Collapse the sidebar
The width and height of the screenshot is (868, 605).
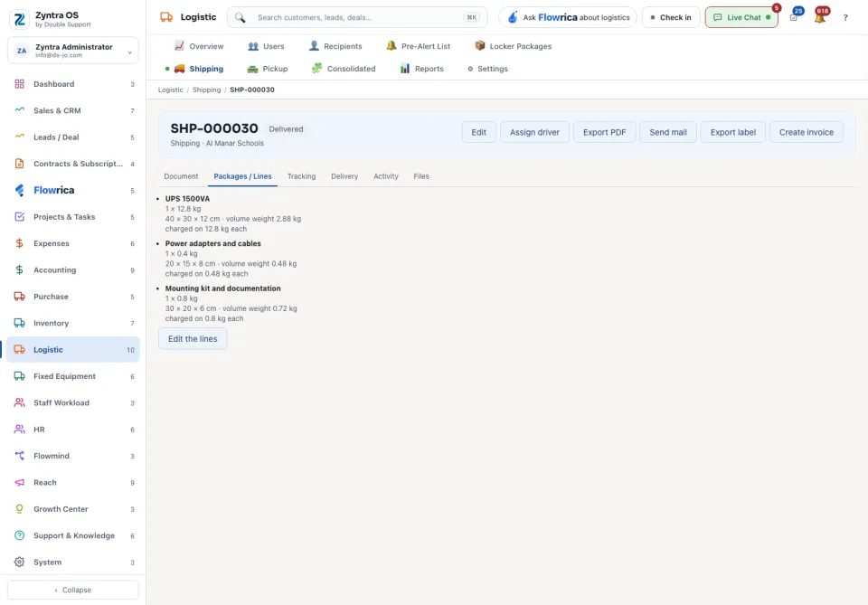tap(73, 590)
